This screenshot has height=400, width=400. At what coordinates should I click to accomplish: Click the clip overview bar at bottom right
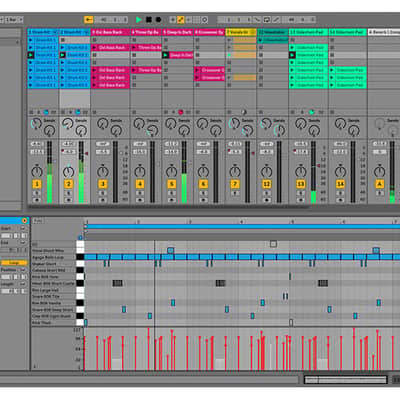coord(345,380)
